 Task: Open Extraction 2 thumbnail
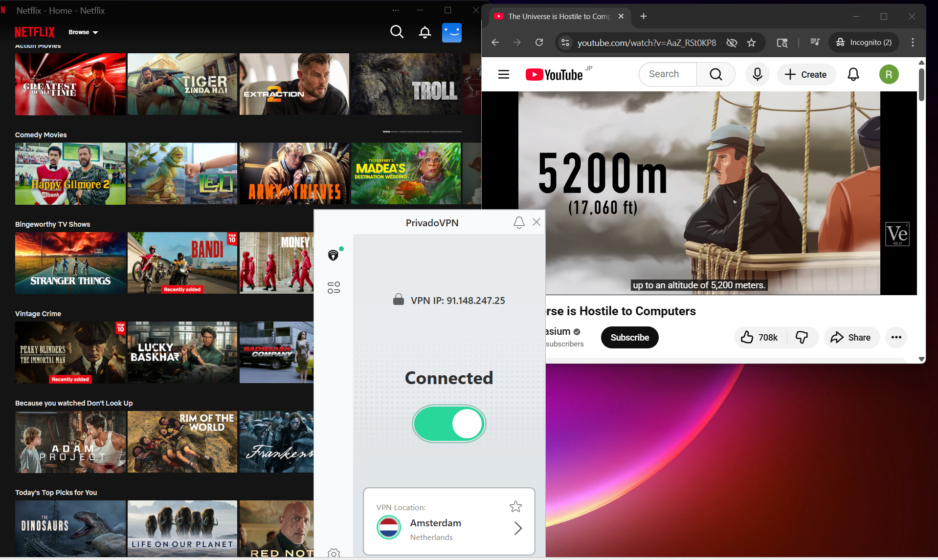(294, 84)
